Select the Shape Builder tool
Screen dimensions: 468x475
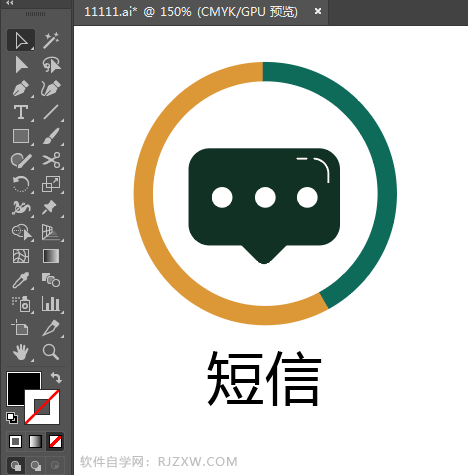[21, 232]
